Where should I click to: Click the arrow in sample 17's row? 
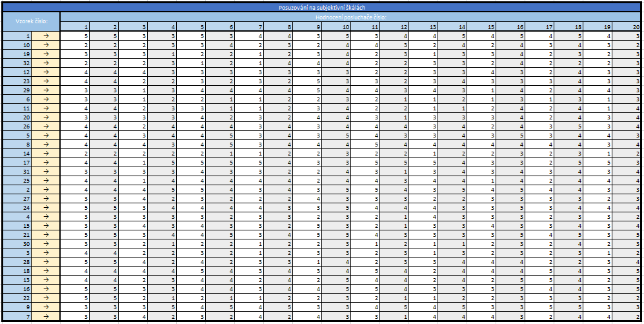coord(46,163)
